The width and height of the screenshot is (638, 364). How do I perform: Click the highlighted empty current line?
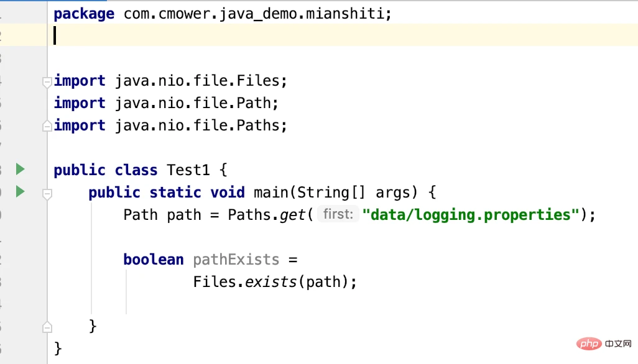[343, 35]
